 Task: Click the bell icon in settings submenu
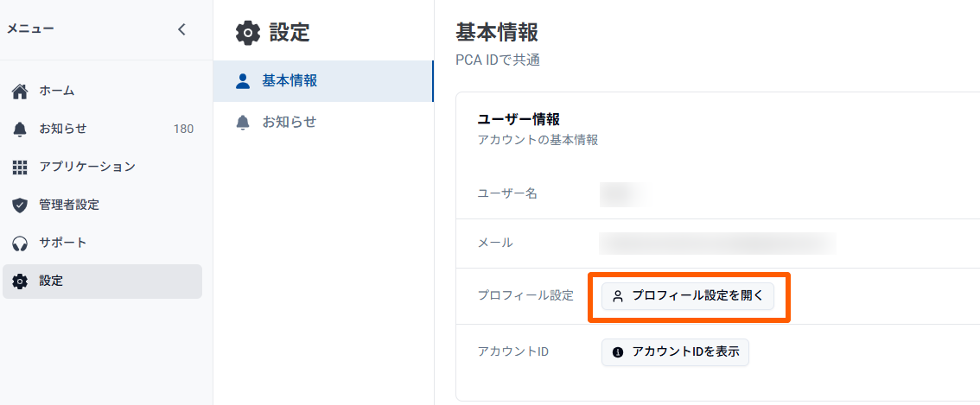pos(243,123)
